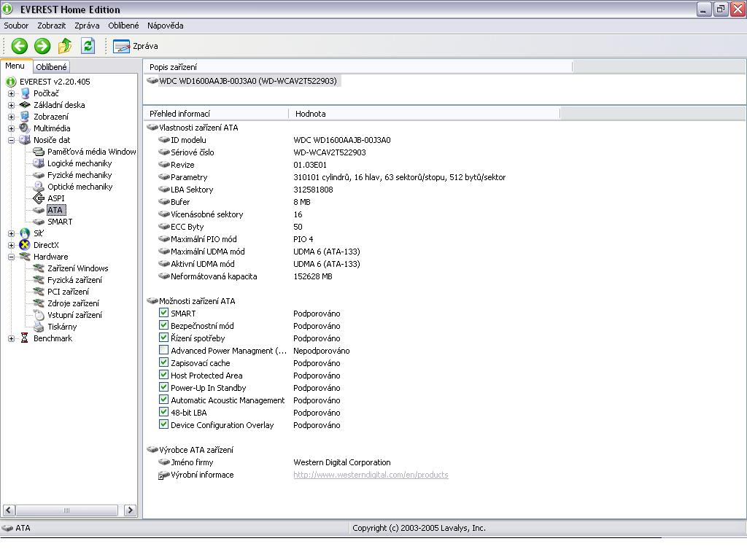Expand the Počítač tree node
This screenshot has height=560, width=747.
(x=11, y=93)
